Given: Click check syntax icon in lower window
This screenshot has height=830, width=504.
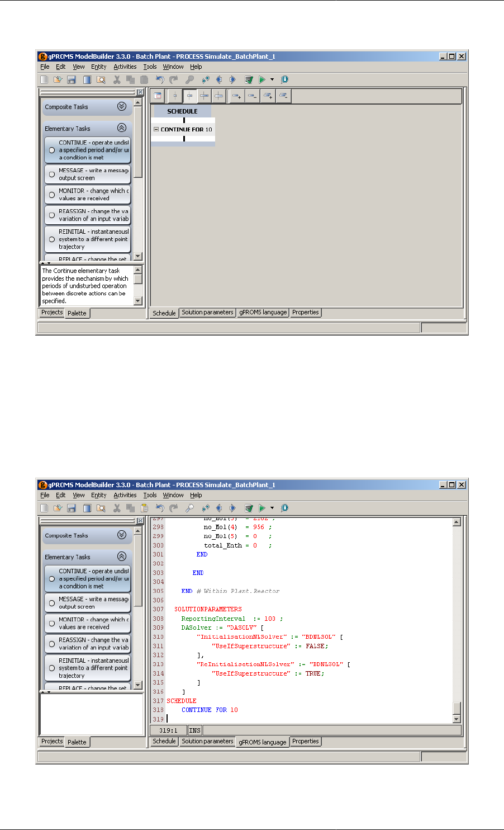Looking at the screenshot, I should click(249, 508).
